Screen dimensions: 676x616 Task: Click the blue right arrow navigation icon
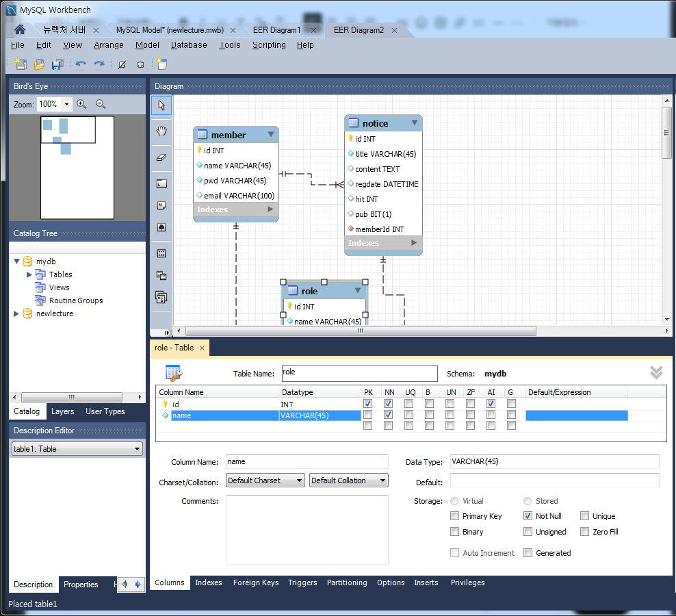[138, 585]
